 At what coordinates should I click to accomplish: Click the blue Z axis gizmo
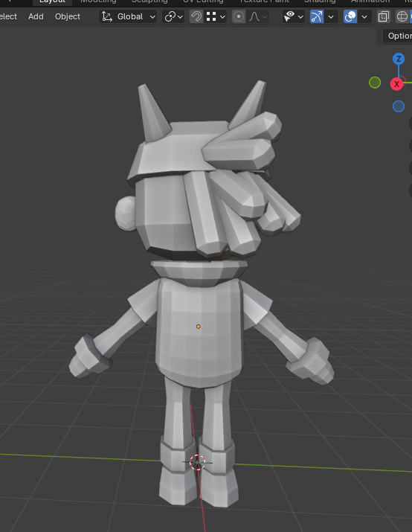[399, 59]
